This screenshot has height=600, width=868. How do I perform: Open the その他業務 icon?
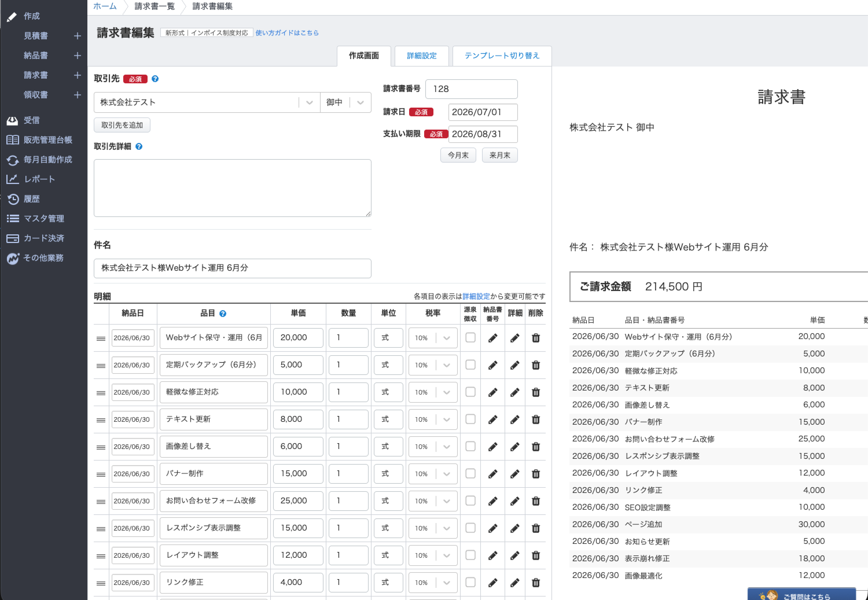tap(12, 258)
